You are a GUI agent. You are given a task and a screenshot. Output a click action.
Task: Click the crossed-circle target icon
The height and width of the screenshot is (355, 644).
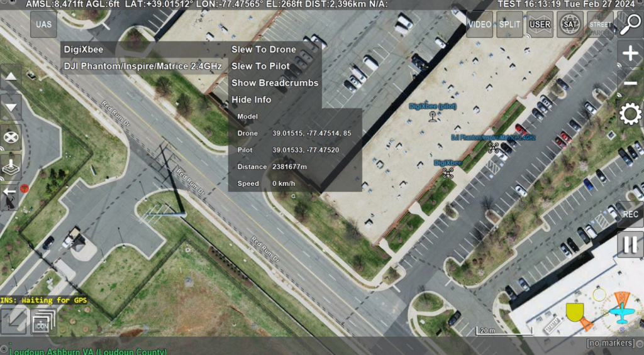point(11,137)
